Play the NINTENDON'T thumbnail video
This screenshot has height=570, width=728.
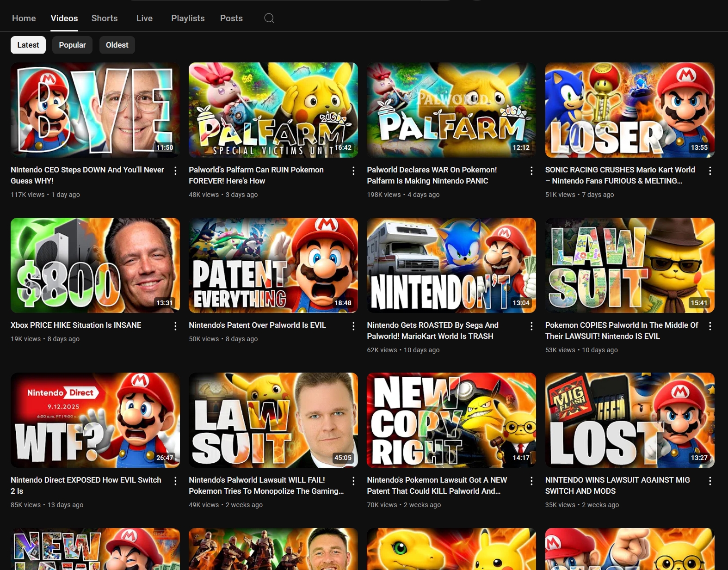pyautogui.click(x=451, y=265)
